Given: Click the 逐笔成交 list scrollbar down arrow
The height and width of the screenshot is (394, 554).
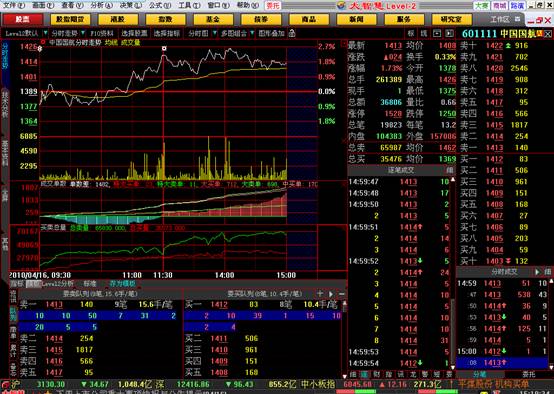Looking at the screenshot, I should pos(453,367).
